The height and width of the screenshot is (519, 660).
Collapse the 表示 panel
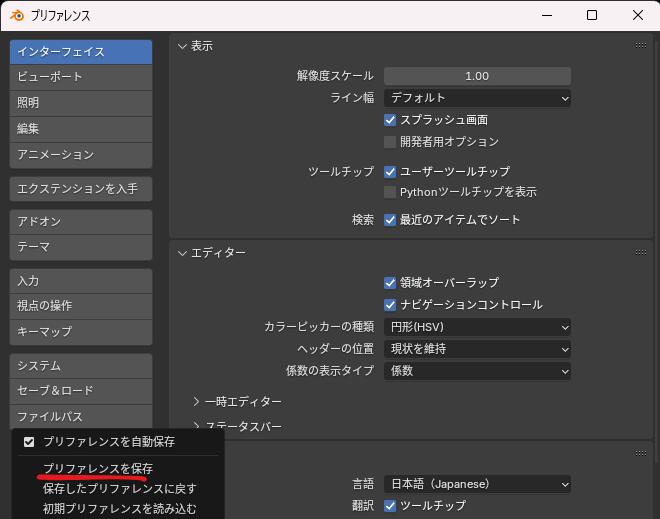tap(182, 46)
